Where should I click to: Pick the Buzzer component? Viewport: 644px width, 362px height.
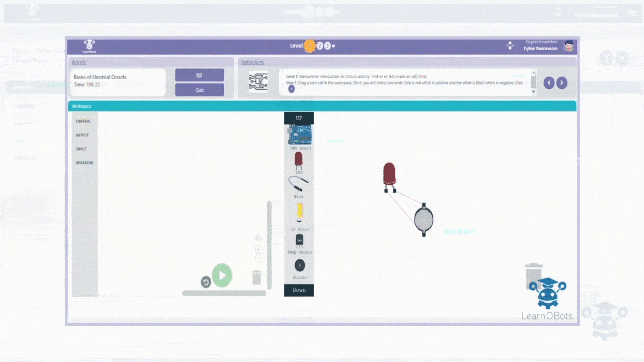point(300,266)
